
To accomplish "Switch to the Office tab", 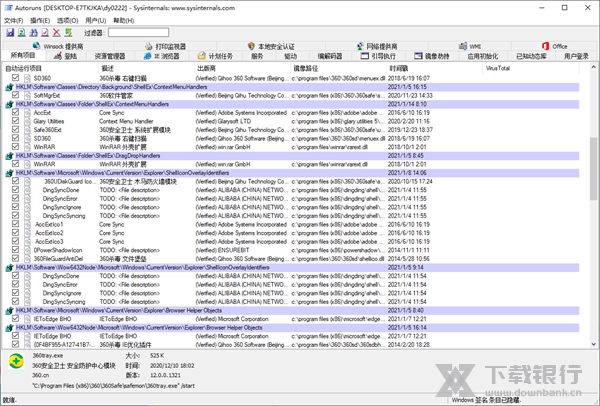I will (x=554, y=46).
